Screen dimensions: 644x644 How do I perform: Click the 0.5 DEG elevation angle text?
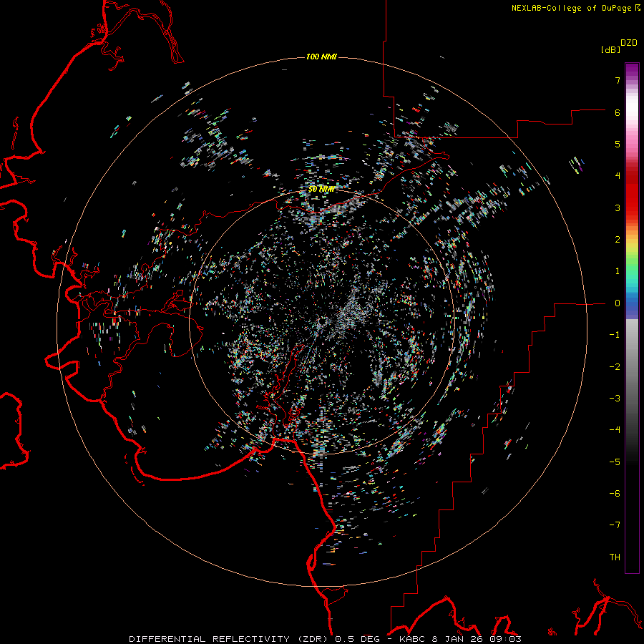coord(357,639)
